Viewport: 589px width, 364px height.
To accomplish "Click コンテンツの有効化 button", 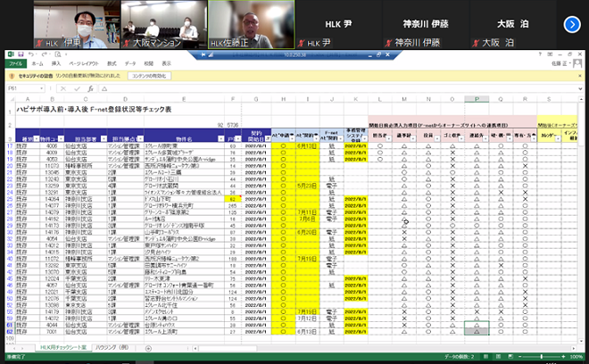I will click(149, 76).
